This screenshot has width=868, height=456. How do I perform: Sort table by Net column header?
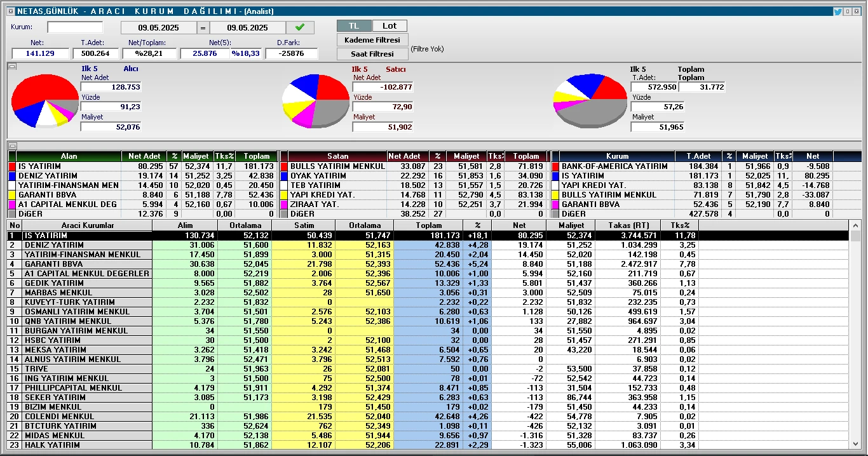coord(518,225)
